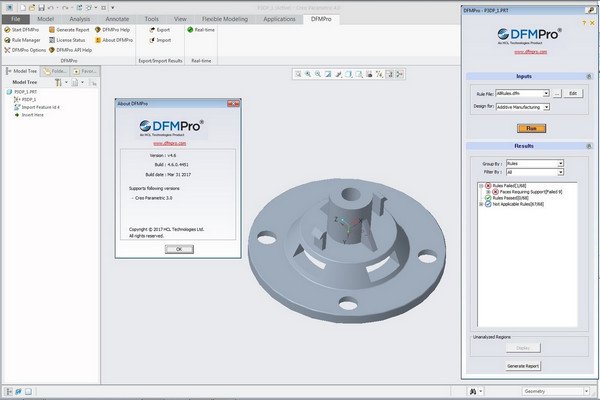This screenshot has width=600, height=400.
Task: Select P3DP_1.PRT in the model tree
Action: tap(22, 92)
